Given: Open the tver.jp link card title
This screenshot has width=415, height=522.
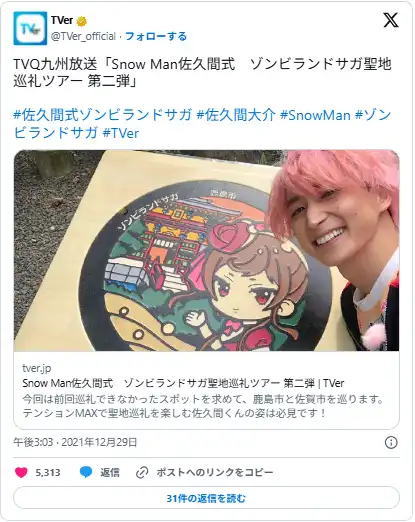Looking at the screenshot, I should [x=183, y=383].
